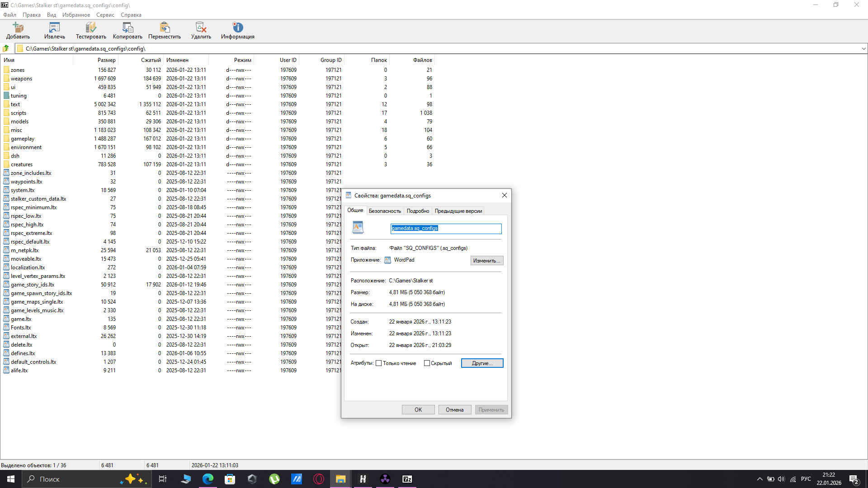The image size is (868, 488).
Task: Expand the address bar path dropdown
Action: click(863, 48)
